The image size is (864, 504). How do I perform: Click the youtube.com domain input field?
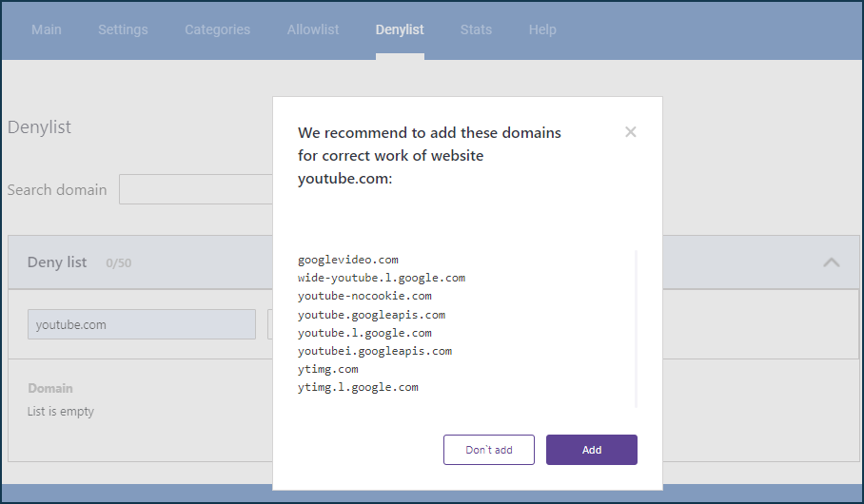click(142, 324)
